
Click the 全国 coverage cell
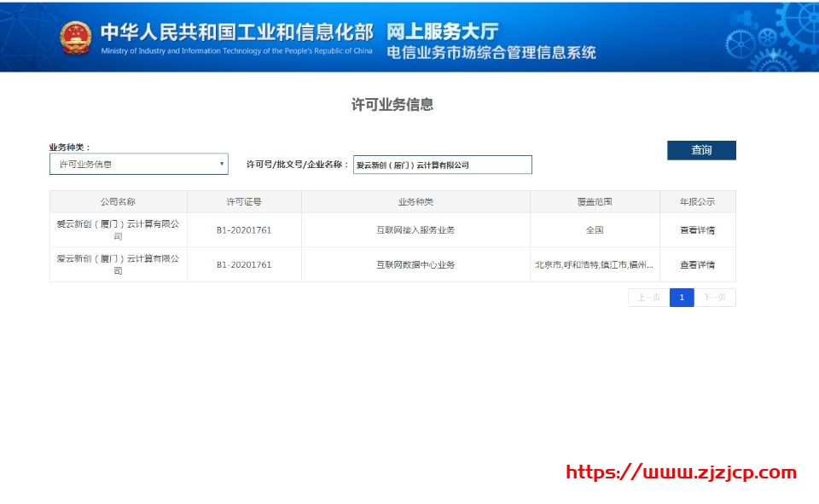[x=595, y=229]
